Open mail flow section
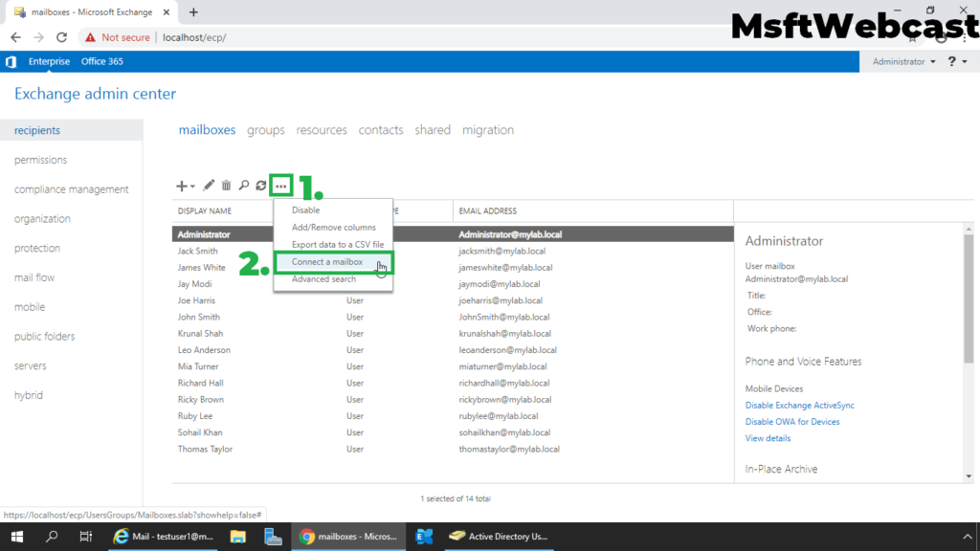The image size is (980, 551). tap(34, 277)
